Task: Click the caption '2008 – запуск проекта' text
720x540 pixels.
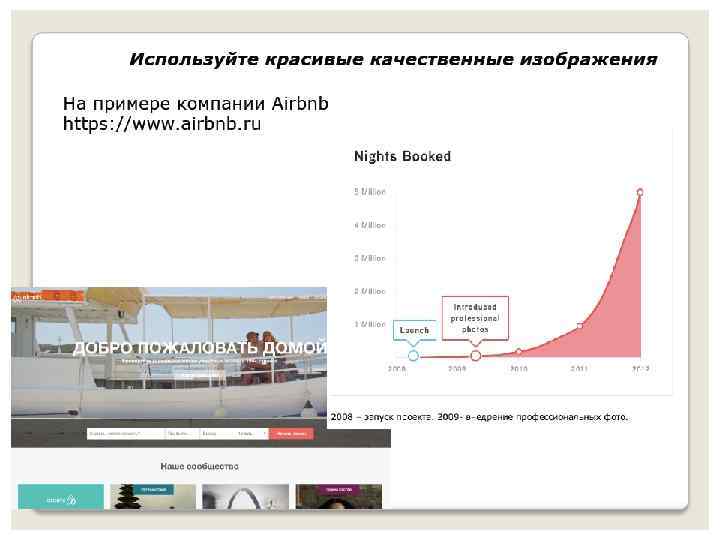Action: click(x=381, y=417)
